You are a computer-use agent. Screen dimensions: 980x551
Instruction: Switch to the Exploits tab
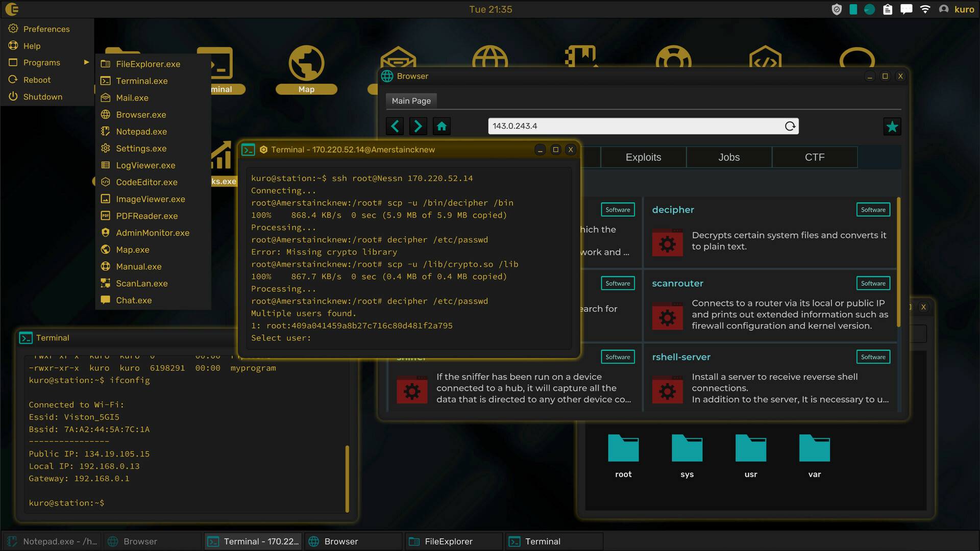[643, 157]
